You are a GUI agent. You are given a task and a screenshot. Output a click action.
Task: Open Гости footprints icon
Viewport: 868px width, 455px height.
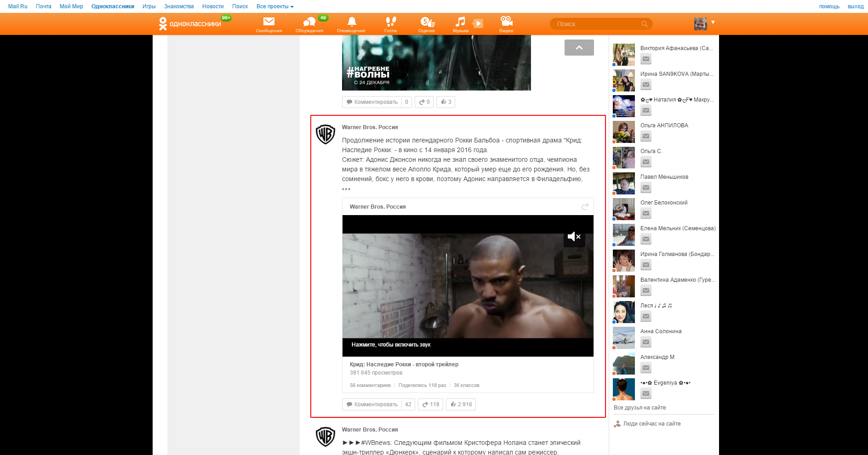click(x=391, y=22)
